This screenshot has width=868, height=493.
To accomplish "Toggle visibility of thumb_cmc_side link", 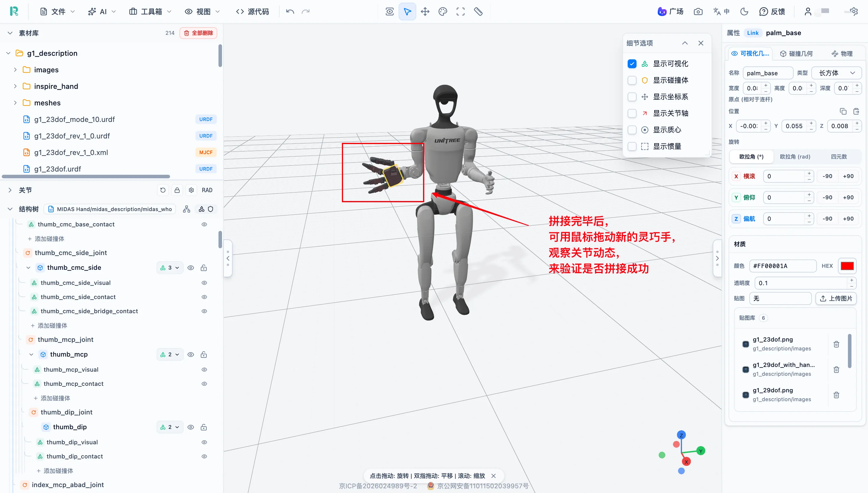I will tap(191, 268).
